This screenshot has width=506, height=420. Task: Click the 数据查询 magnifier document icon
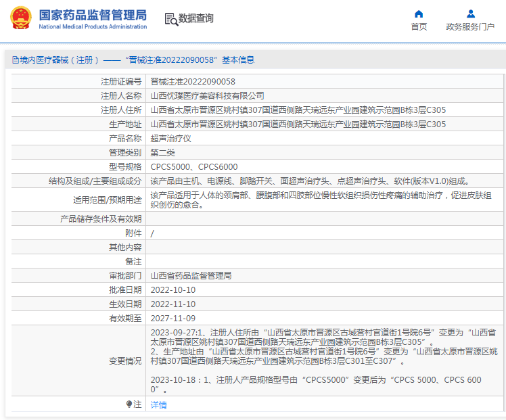pyautogui.click(x=170, y=19)
